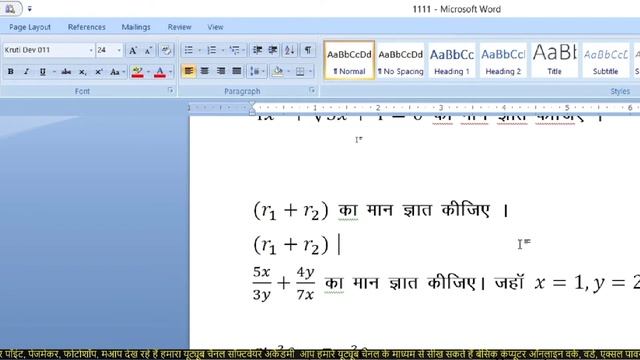
Task: Expand font color dropdown arrow
Action: (x=170, y=72)
